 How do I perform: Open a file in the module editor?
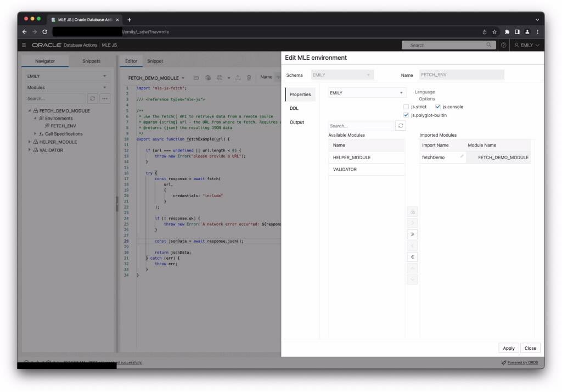(197, 77)
